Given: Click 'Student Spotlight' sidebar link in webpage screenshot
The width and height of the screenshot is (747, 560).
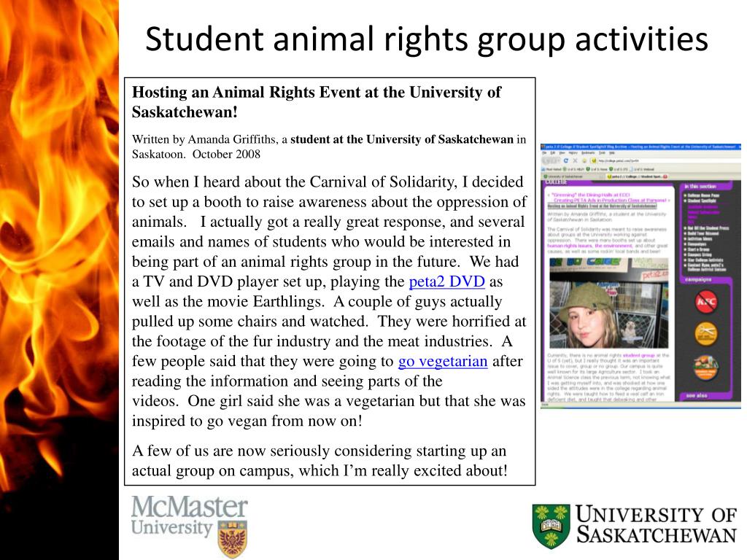Looking at the screenshot, I should pyautogui.click(x=702, y=201).
